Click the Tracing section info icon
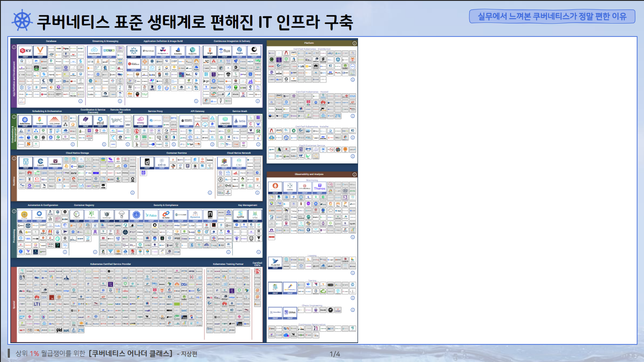The height and width of the screenshot is (362, 644). tap(352, 298)
